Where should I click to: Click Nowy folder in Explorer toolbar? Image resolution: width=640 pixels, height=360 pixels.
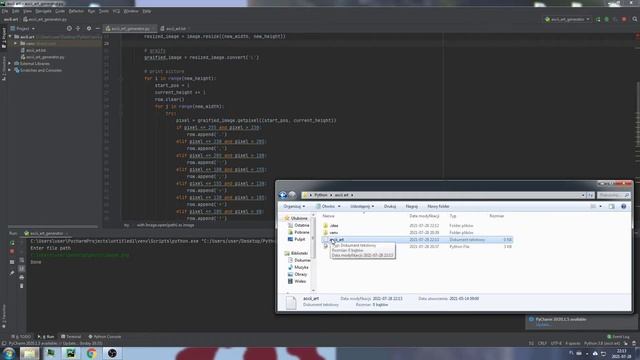pyautogui.click(x=438, y=207)
